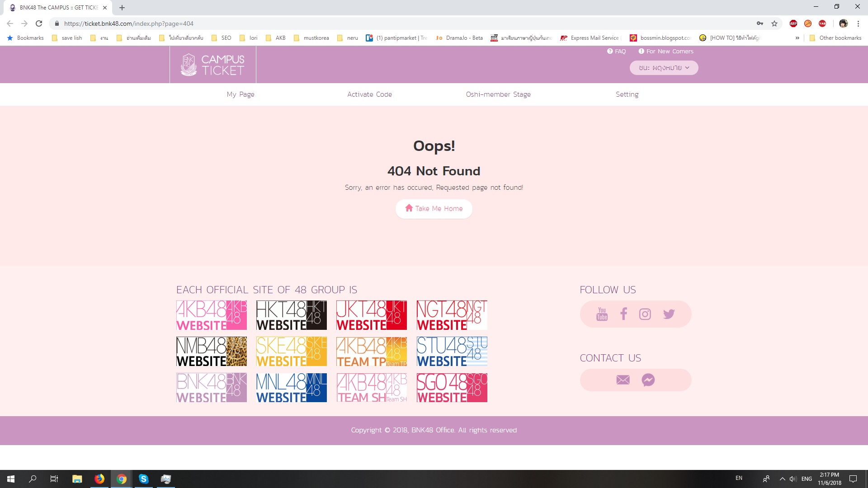Click the Messenger icon under Contact Us
This screenshot has height=488, width=868.
[x=648, y=380]
